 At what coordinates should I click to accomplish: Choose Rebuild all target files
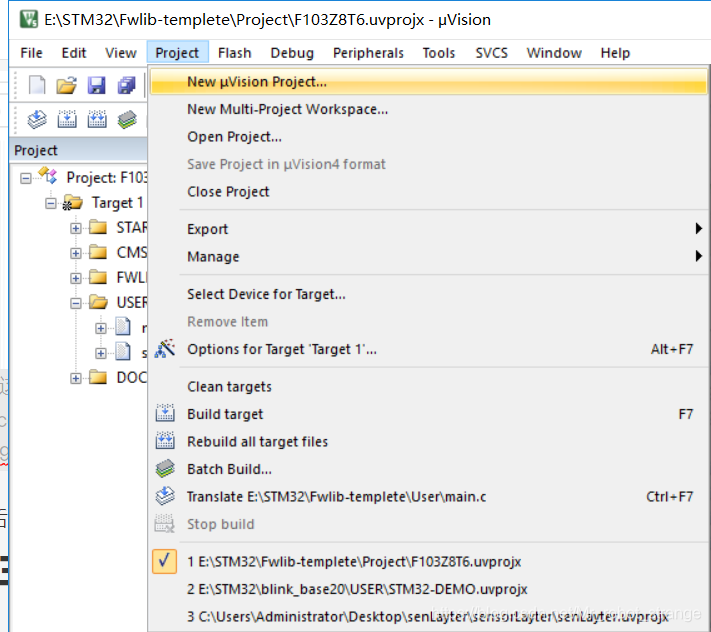coord(429,441)
